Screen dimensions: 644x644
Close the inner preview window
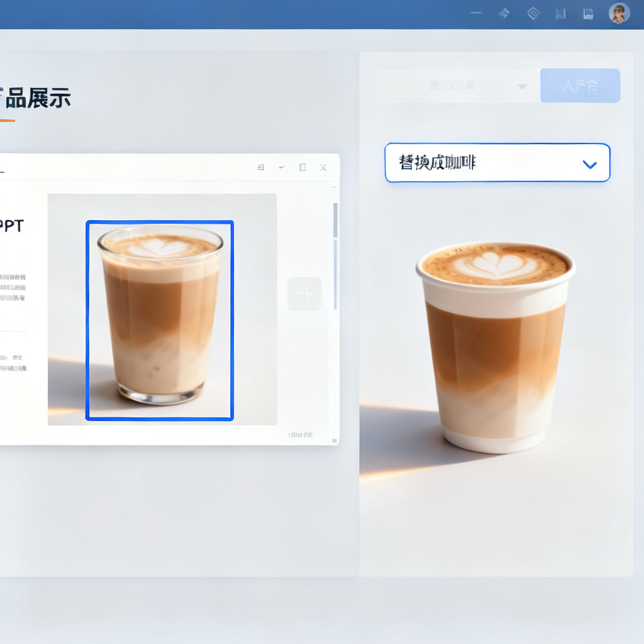pyautogui.click(x=323, y=167)
